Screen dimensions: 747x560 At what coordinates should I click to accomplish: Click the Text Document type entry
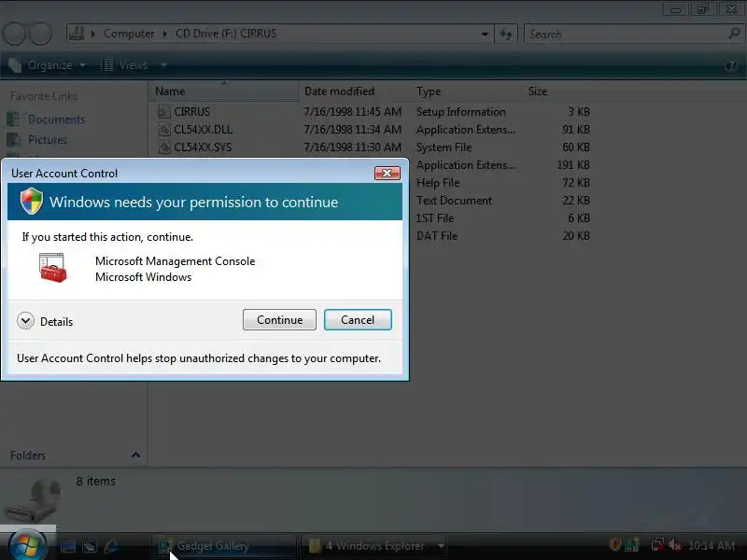click(x=454, y=201)
